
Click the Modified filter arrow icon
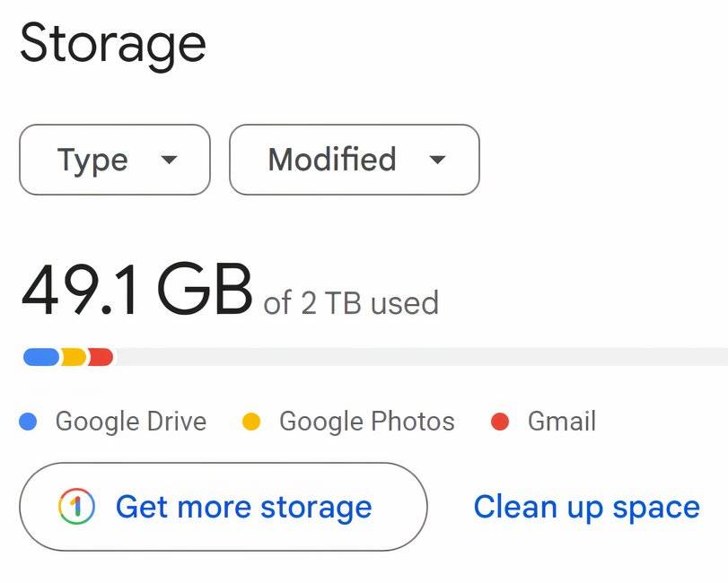coord(437,161)
